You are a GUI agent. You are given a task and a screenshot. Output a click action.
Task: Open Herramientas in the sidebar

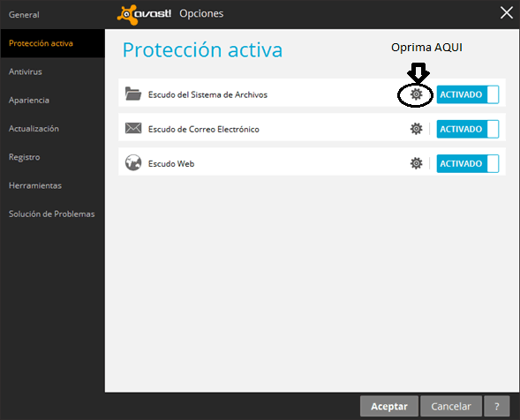(x=35, y=185)
